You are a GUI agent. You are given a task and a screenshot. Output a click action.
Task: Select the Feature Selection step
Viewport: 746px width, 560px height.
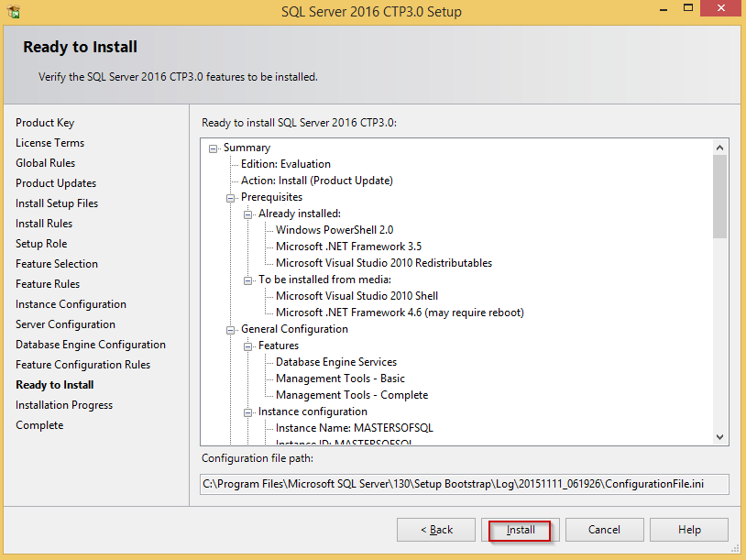pyautogui.click(x=57, y=264)
